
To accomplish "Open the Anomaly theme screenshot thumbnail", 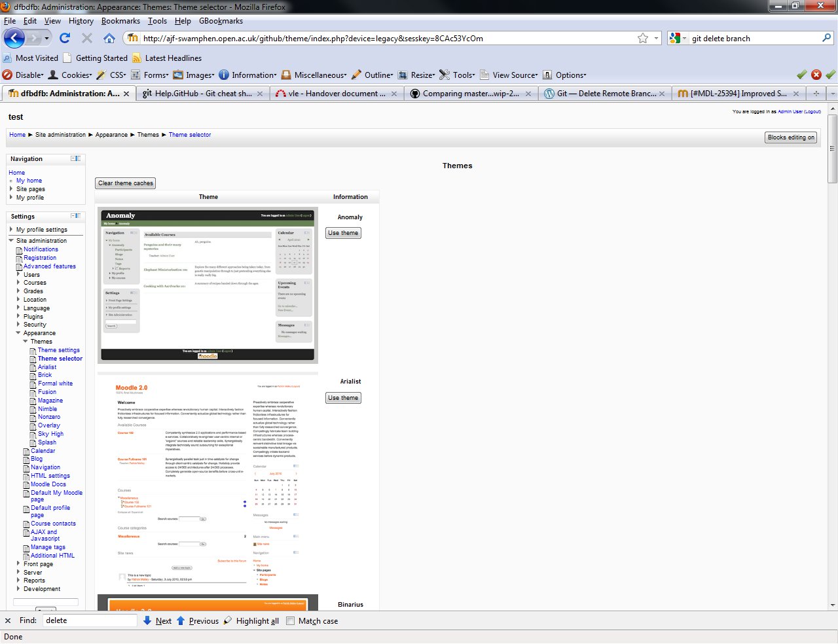I will 208,285.
